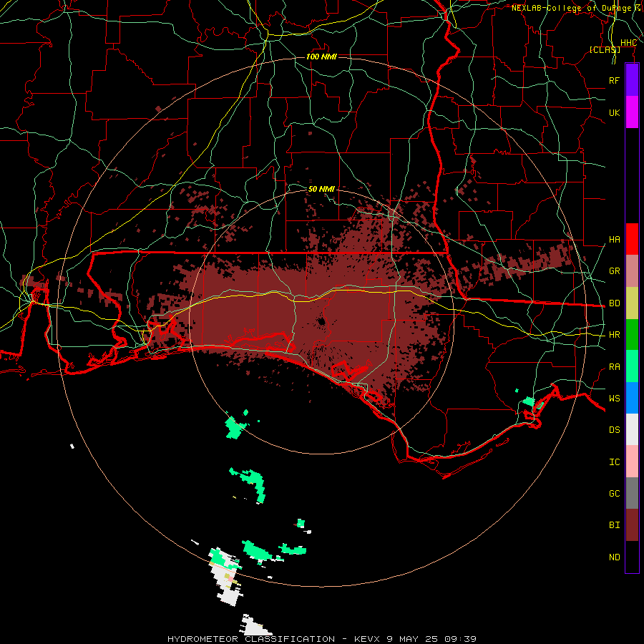This screenshot has height=644, width=644.
Task: Click the KEVX station identifier in caption
Action: [x=368, y=639]
